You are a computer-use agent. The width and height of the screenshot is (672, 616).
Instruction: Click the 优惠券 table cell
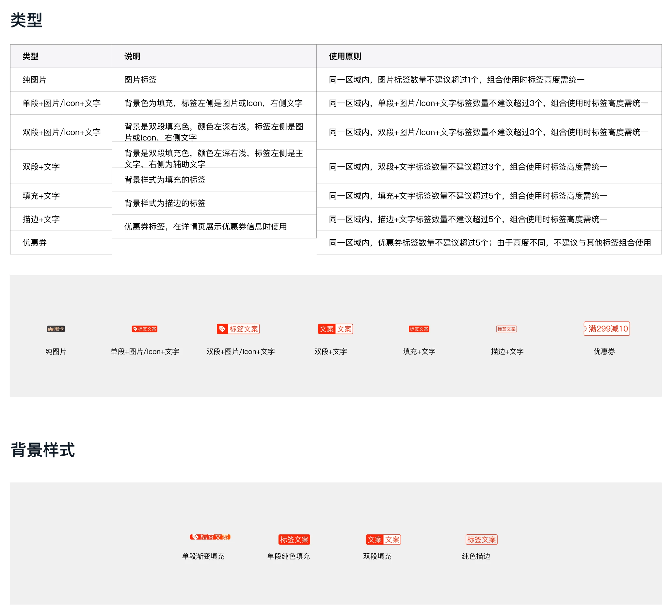coord(61,242)
